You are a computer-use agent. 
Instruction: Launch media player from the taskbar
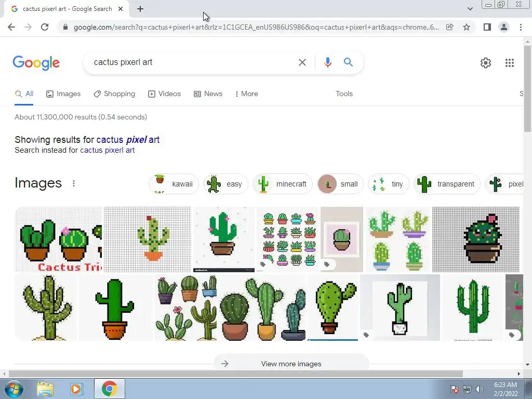pos(76,389)
